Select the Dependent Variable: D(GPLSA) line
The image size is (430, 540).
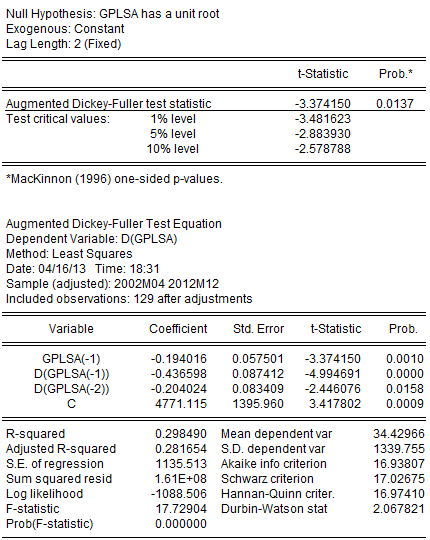(92, 239)
